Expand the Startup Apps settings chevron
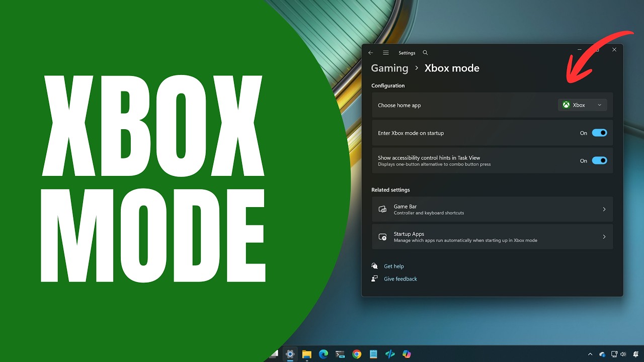This screenshot has height=362, width=644. 604,237
